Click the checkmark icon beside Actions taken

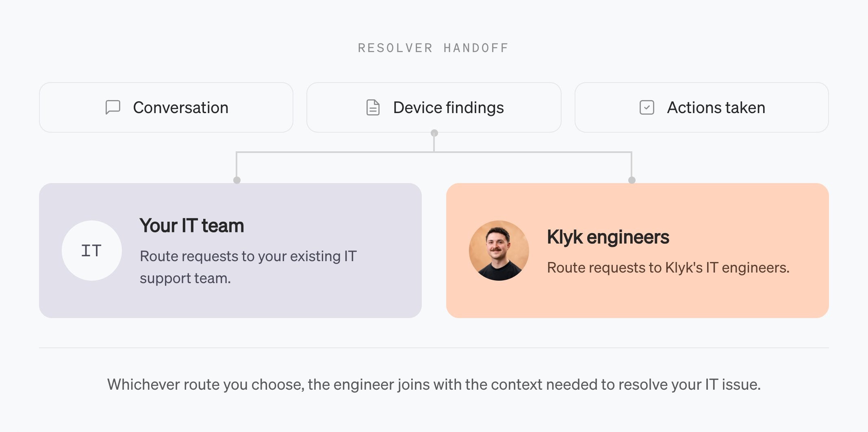[x=647, y=107]
